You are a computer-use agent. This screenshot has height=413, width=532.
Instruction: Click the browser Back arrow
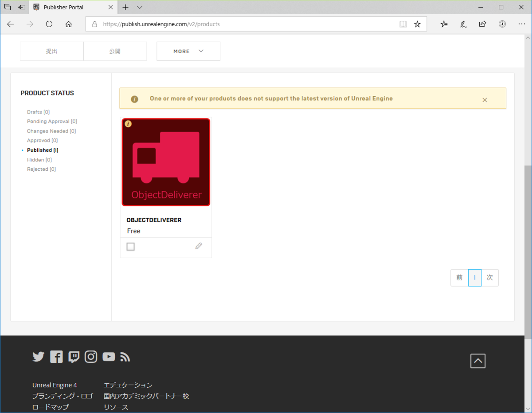[x=11, y=24]
